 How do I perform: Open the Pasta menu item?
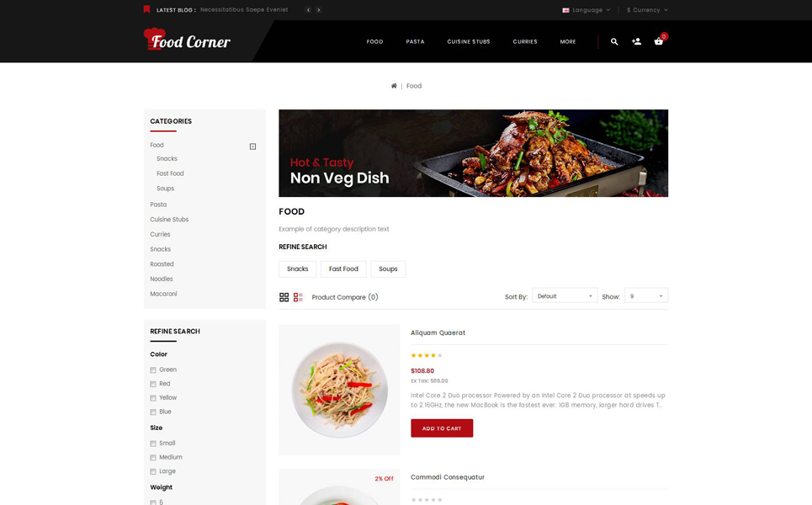click(x=415, y=41)
